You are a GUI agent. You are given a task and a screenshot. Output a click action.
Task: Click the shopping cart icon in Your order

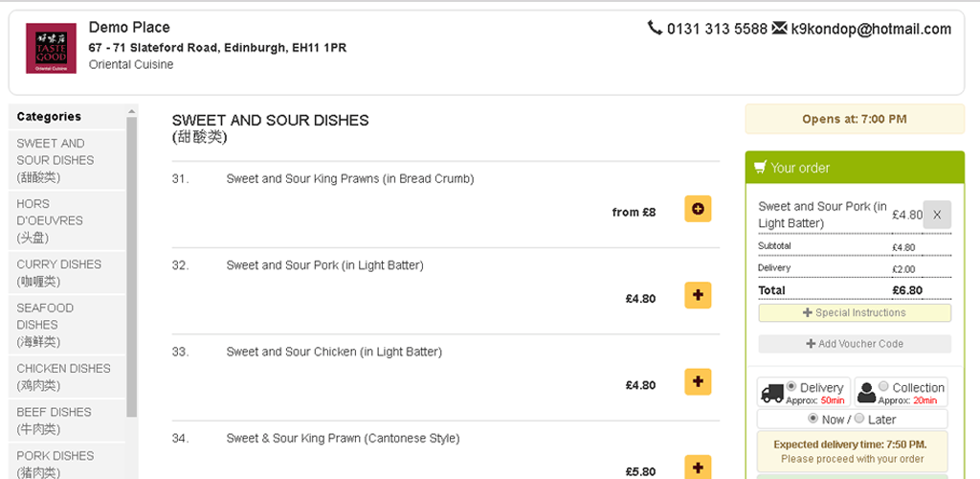760,168
